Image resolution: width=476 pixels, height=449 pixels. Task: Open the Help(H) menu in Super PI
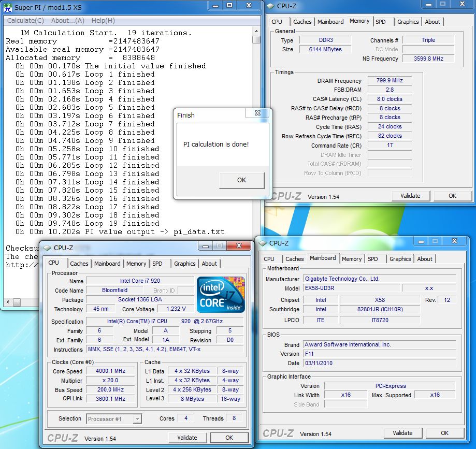tap(103, 21)
